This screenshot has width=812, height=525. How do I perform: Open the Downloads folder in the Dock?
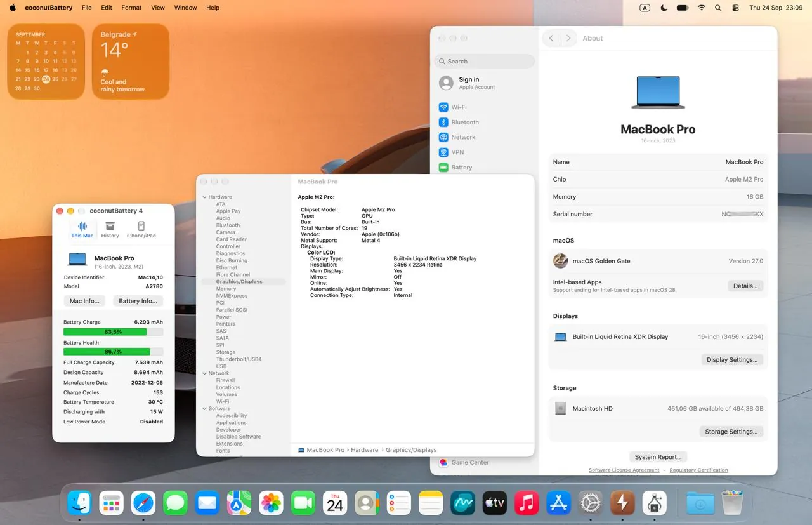coord(700,503)
